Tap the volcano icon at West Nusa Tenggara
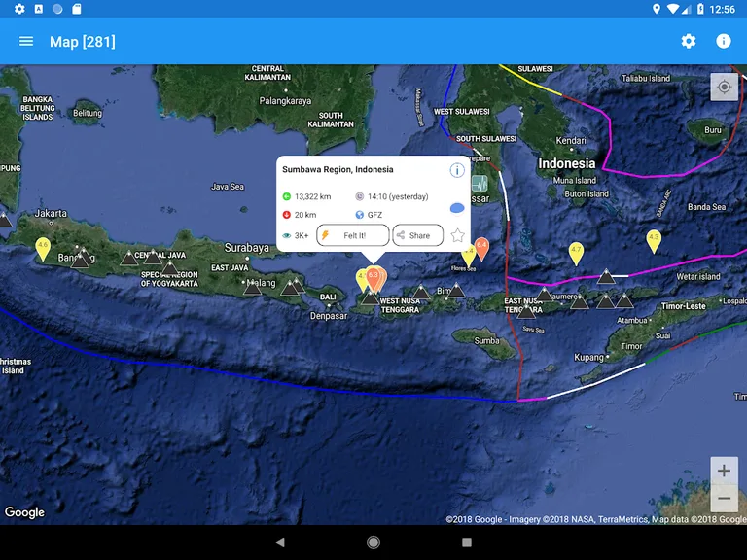 pos(370,297)
